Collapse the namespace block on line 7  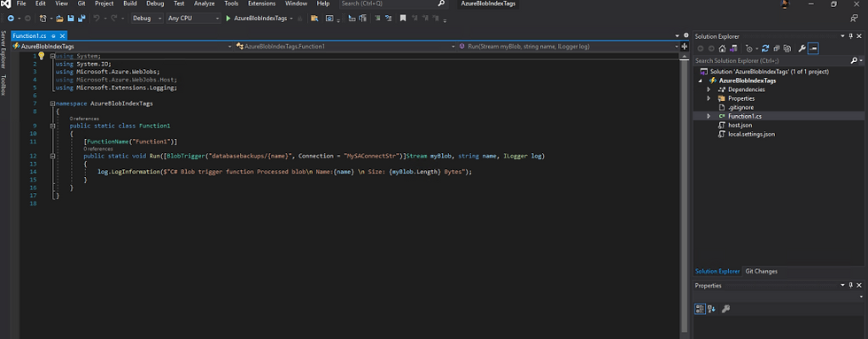(52, 104)
